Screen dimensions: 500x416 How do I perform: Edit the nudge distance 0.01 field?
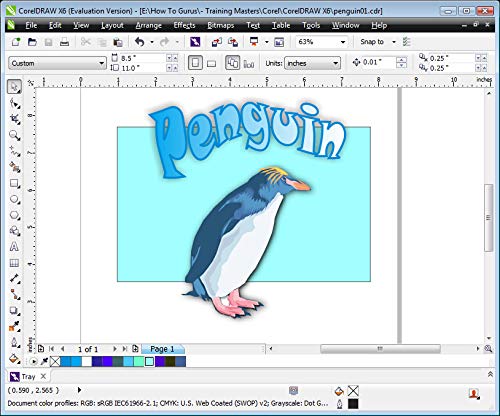379,62
